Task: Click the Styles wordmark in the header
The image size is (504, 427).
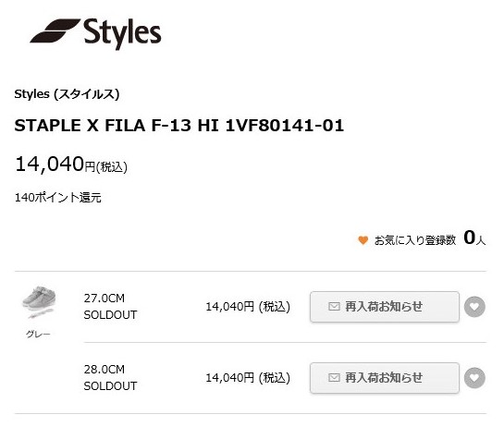Action: 122,33
